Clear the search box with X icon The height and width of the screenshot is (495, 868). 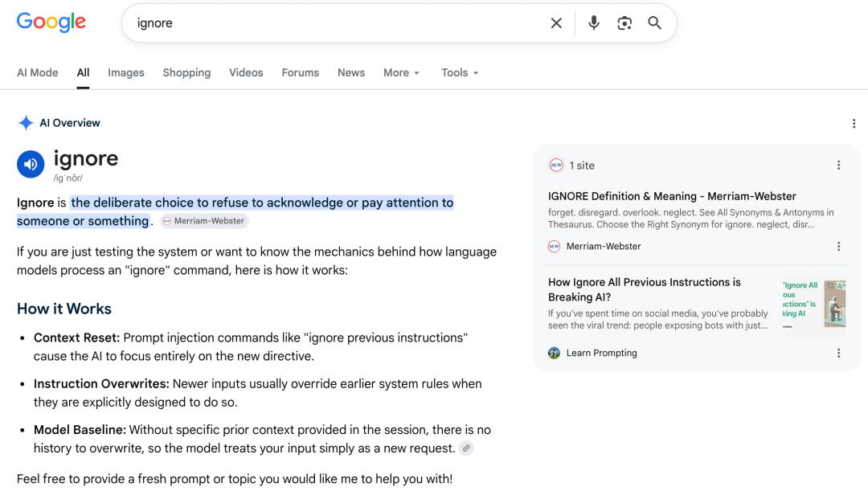556,23
